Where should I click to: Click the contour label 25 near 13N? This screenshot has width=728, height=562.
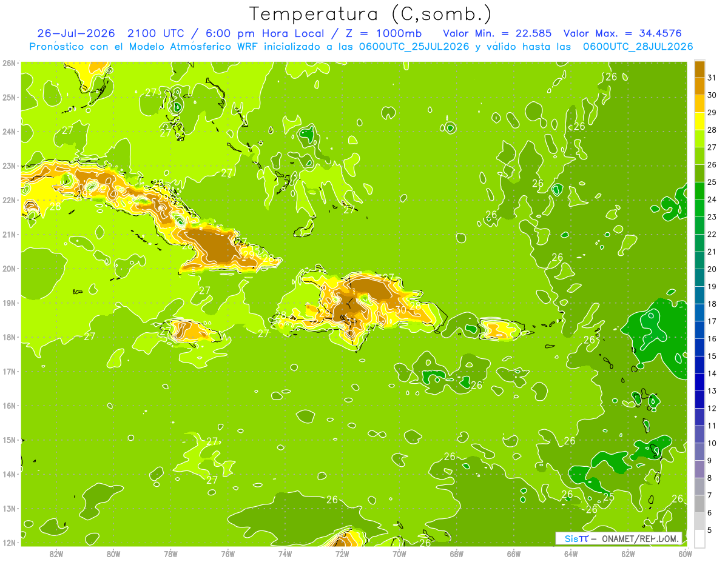pos(608,497)
